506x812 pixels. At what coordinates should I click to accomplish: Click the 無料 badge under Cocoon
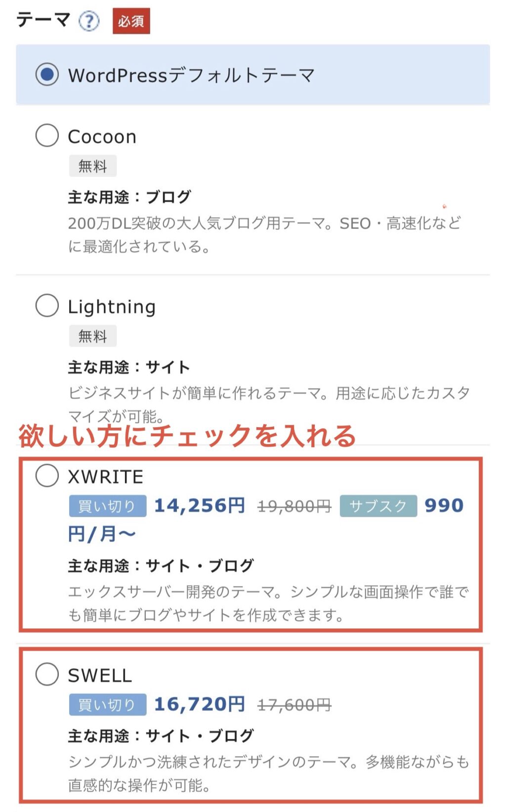coord(93,166)
